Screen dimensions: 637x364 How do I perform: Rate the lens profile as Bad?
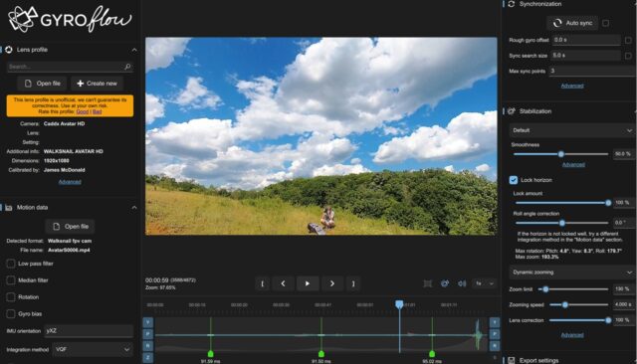[x=98, y=111]
